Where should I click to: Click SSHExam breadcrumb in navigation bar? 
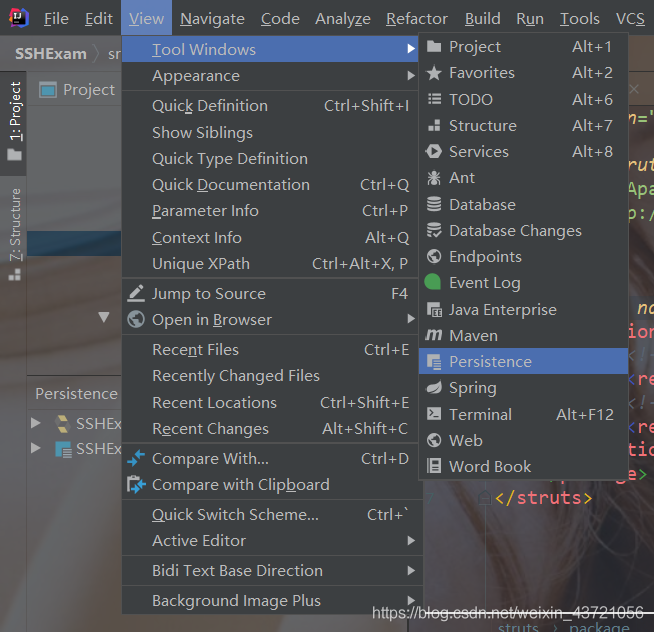pos(50,54)
